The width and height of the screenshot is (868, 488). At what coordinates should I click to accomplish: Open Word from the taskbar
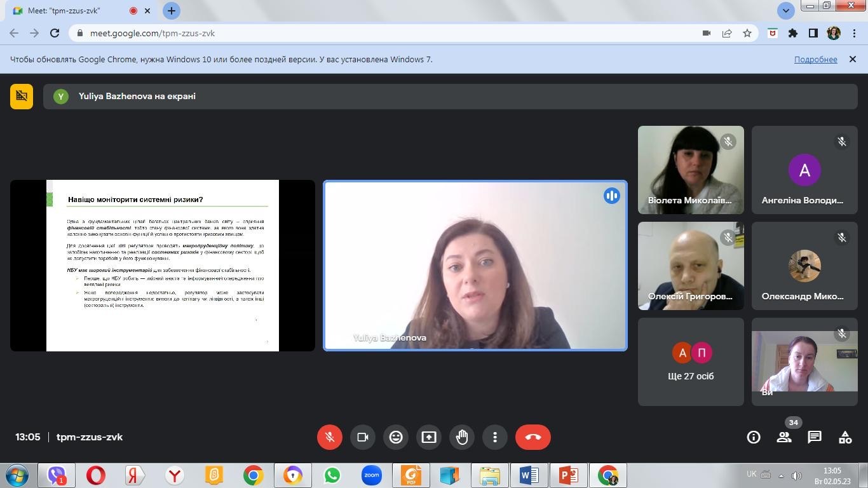tap(529, 475)
